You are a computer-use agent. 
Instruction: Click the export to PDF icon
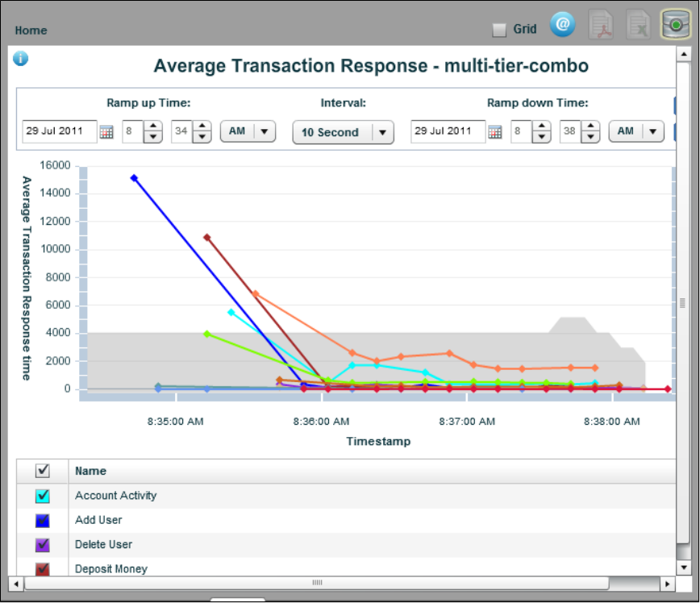point(602,26)
